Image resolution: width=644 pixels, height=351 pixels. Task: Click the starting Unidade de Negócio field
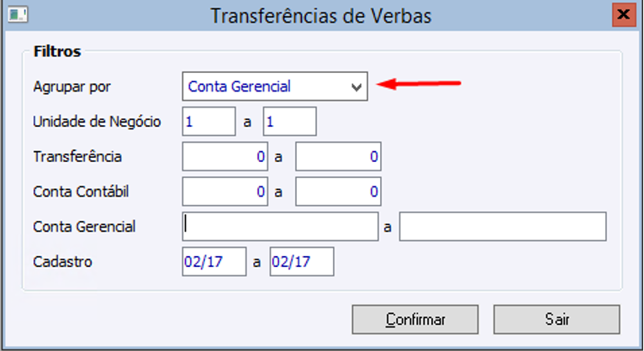209,122
